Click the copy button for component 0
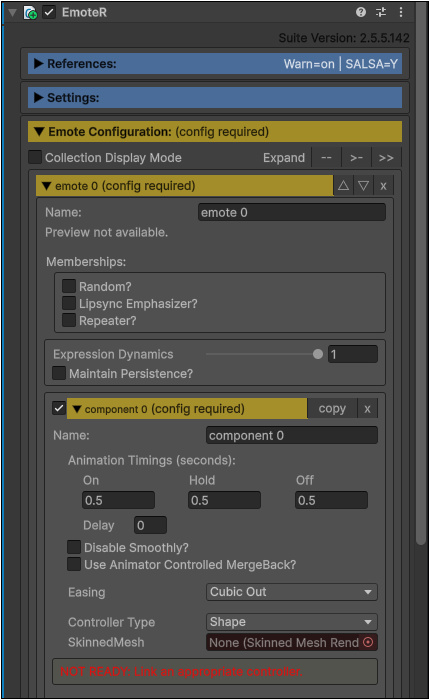 point(332,409)
